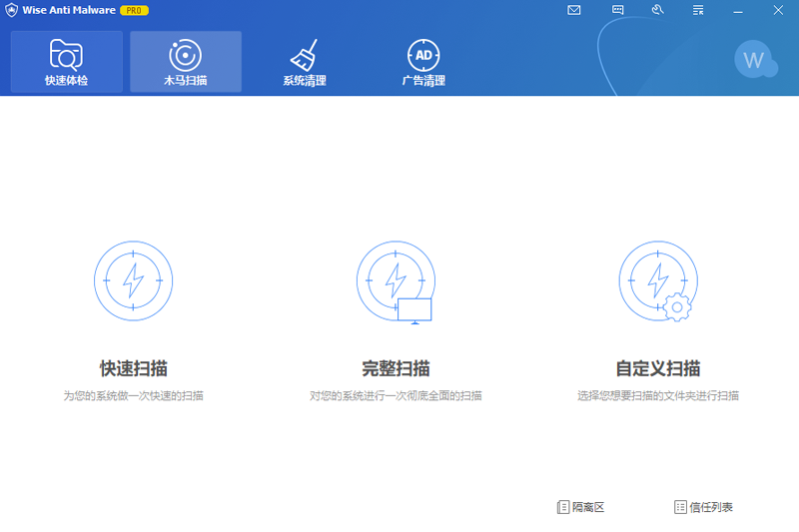Click the feedback chat bubble icon
The image size is (799, 532).
(x=618, y=10)
